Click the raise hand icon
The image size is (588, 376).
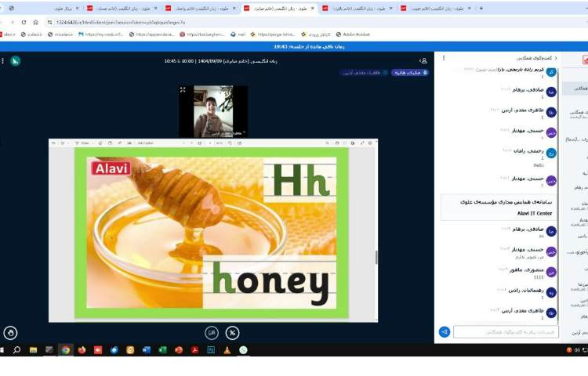pyautogui.click(x=10, y=332)
